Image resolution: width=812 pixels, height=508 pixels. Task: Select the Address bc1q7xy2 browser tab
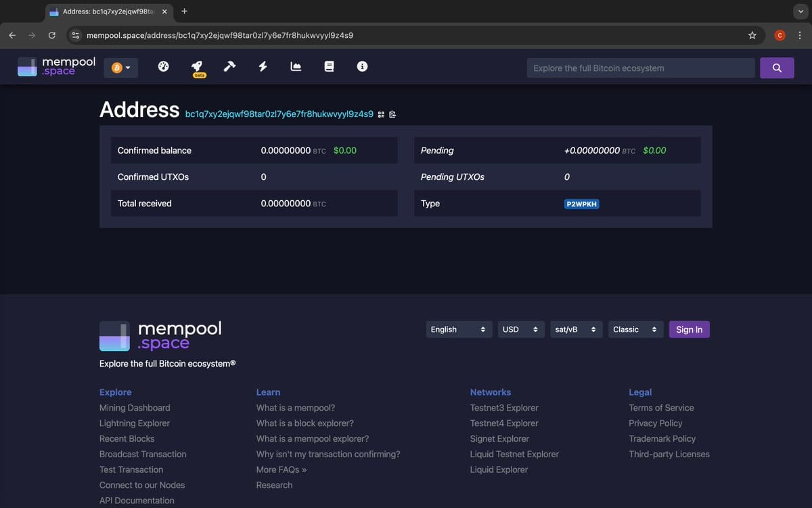click(108, 12)
